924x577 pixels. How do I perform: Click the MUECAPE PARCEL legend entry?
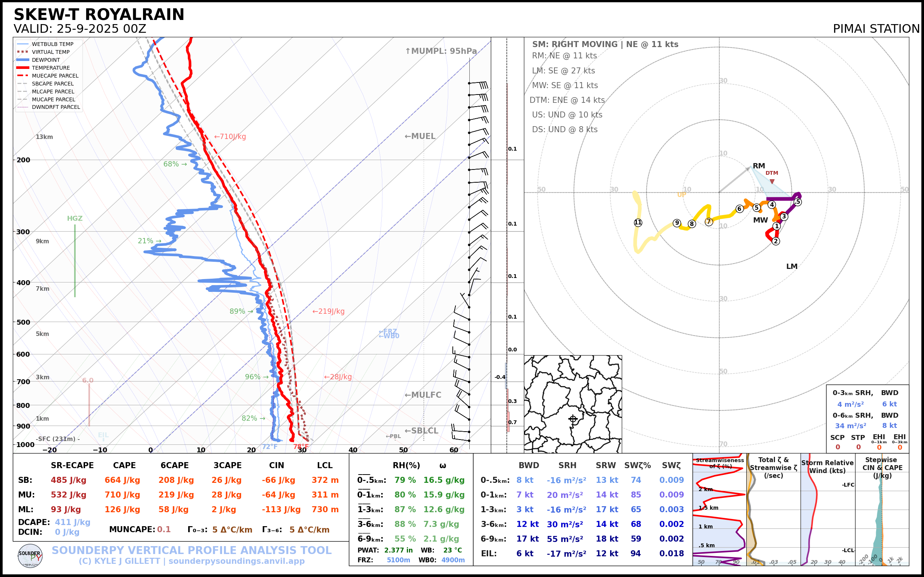point(55,76)
